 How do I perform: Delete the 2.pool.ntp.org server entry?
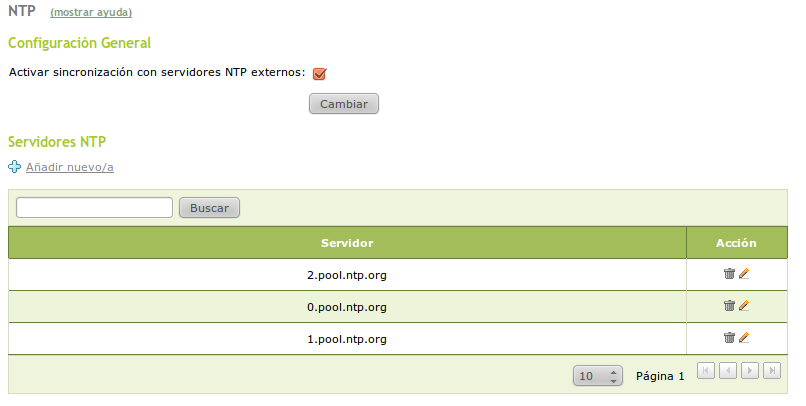(x=729, y=273)
